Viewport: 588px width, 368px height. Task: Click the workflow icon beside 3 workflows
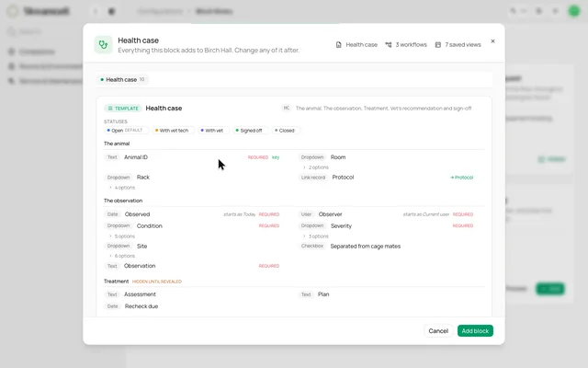point(389,45)
